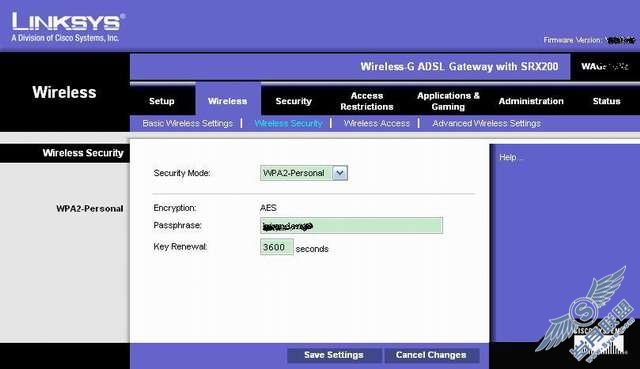
Task: Select the Wireless Security sub-tab
Action: (288, 123)
